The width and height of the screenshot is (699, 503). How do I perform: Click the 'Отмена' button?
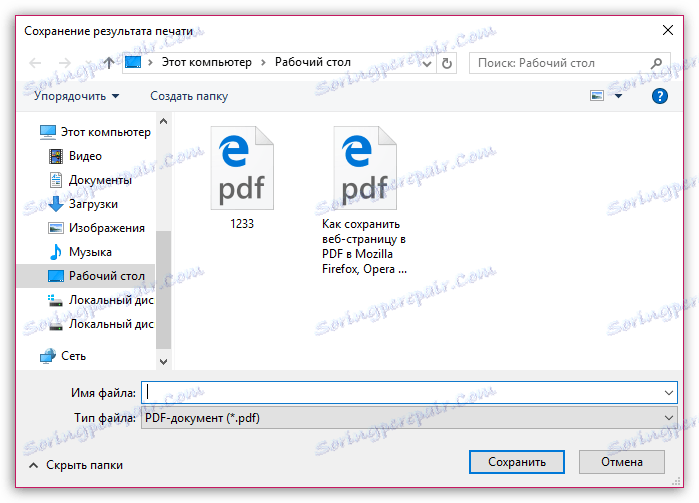point(622,462)
